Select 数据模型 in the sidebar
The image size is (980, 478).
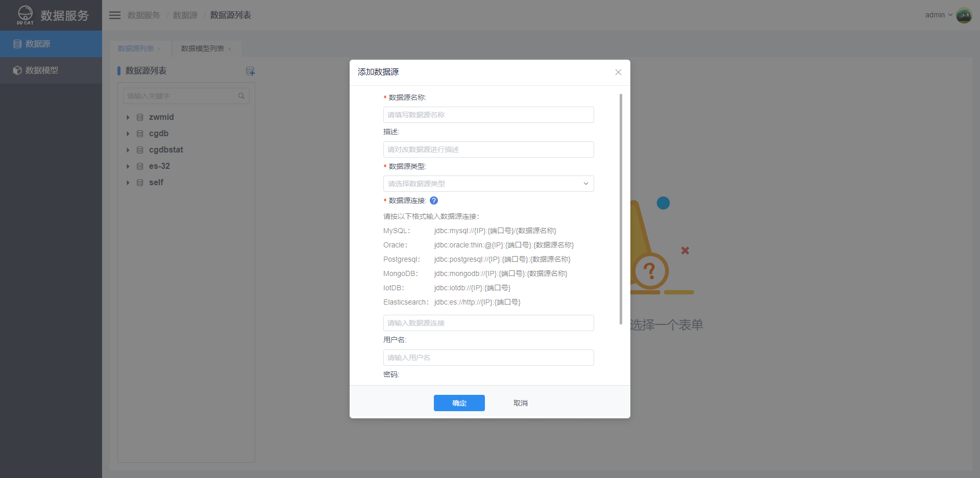coord(51,70)
